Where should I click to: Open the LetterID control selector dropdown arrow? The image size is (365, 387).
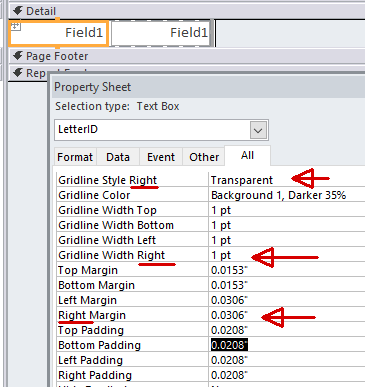click(258, 130)
